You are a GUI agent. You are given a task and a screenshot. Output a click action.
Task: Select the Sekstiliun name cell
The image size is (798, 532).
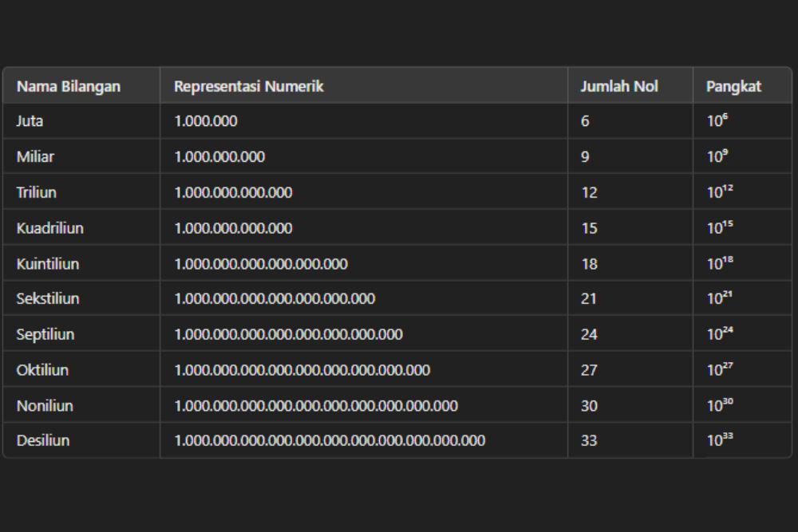click(x=48, y=298)
